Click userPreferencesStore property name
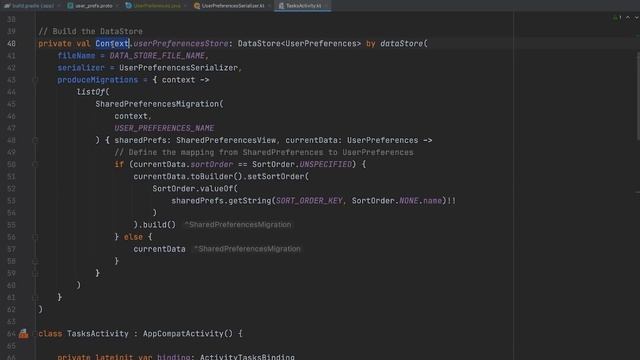Screen dimensions: 640x360 click(x=181, y=44)
